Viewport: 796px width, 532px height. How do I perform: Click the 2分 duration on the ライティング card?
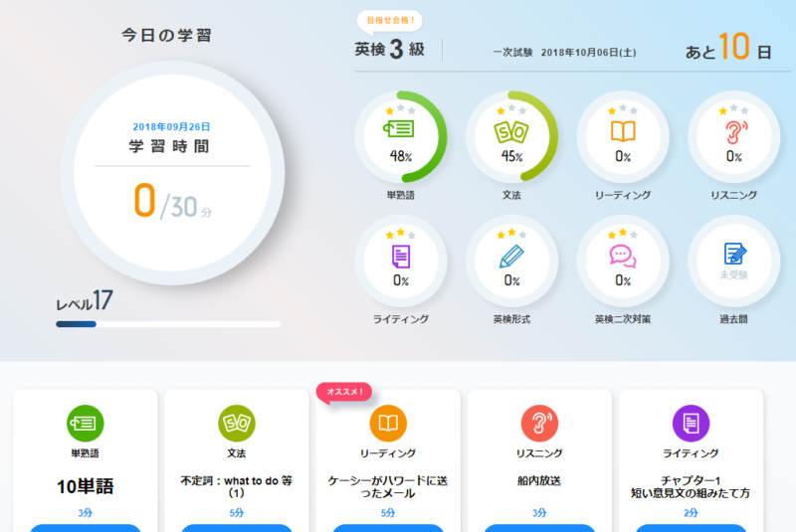click(x=691, y=513)
